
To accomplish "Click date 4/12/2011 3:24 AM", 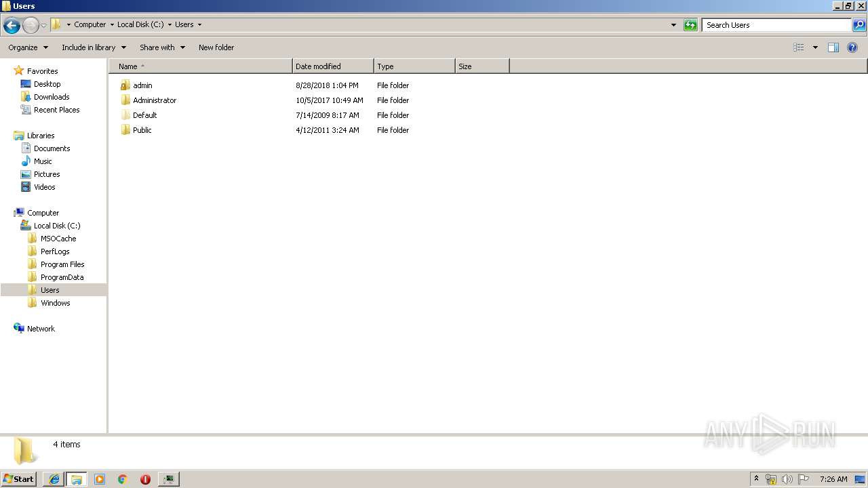I will point(328,130).
